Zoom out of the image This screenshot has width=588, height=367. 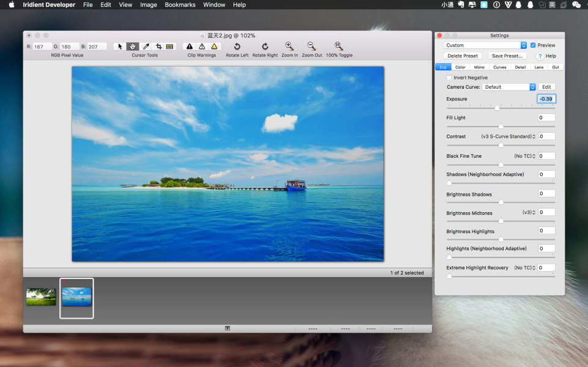pos(311,46)
